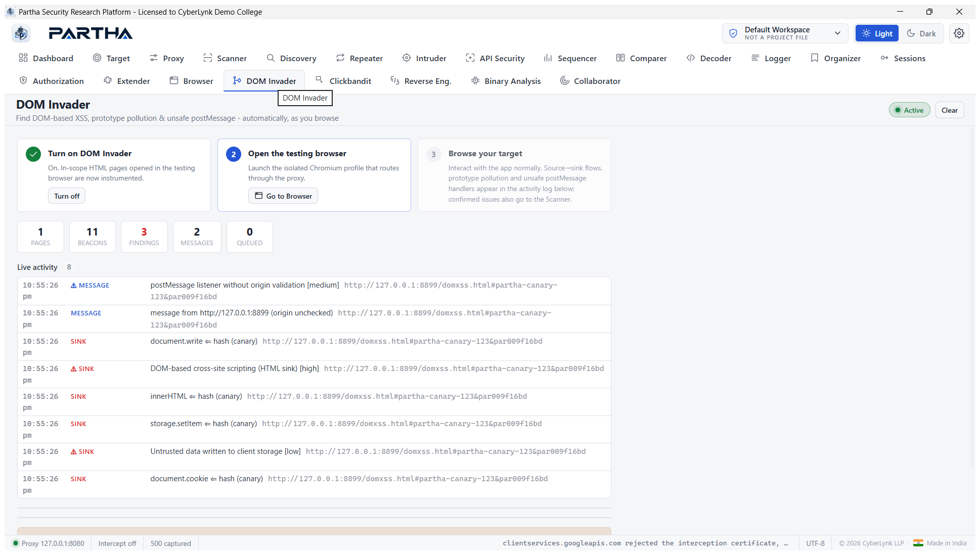Click the certificate rejection status message
980x555 pixels.
pos(646,543)
